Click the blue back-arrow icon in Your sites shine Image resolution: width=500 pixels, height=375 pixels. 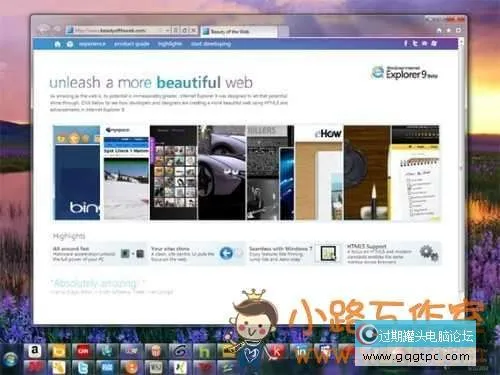pos(226,253)
